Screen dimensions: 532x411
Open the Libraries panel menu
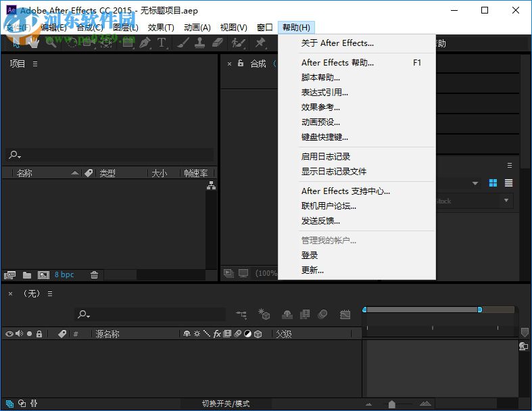pos(509,166)
